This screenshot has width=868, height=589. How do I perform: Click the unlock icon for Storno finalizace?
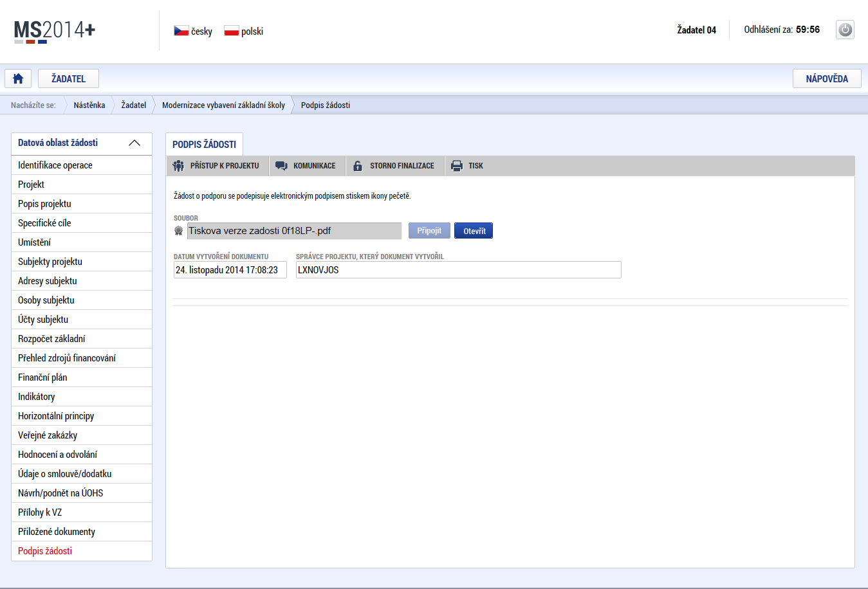[358, 166]
